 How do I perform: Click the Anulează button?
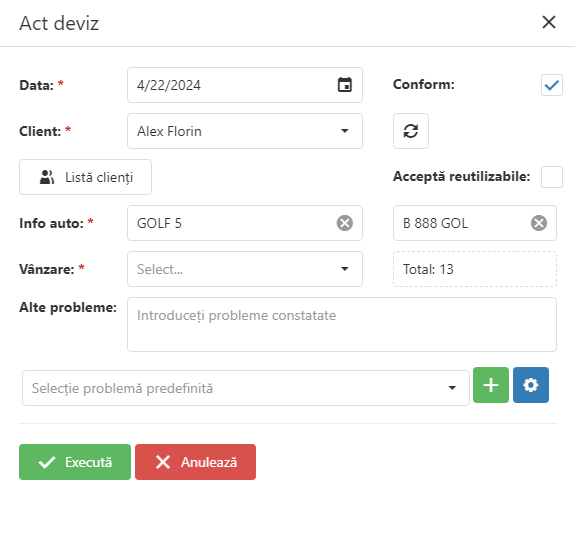pos(195,462)
